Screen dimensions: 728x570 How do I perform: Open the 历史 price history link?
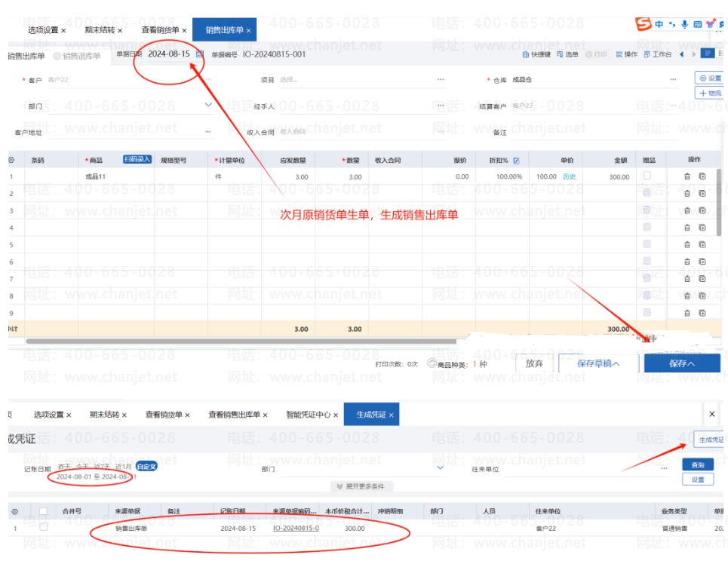tap(570, 176)
